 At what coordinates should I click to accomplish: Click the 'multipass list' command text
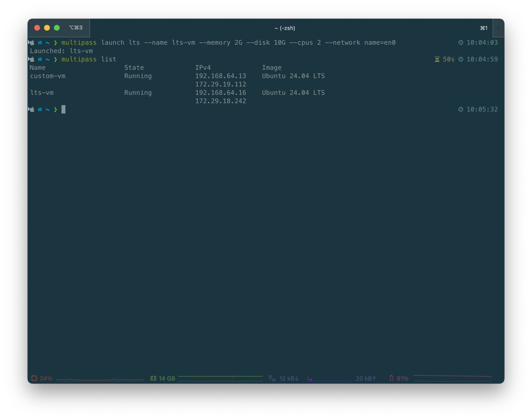[89, 59]
